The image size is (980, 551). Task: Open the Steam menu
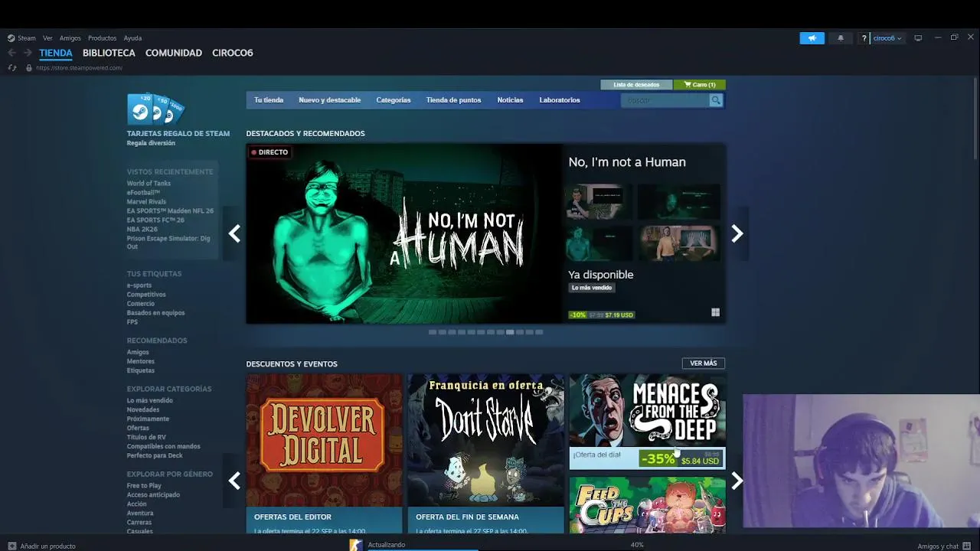(x=22, y=38)
